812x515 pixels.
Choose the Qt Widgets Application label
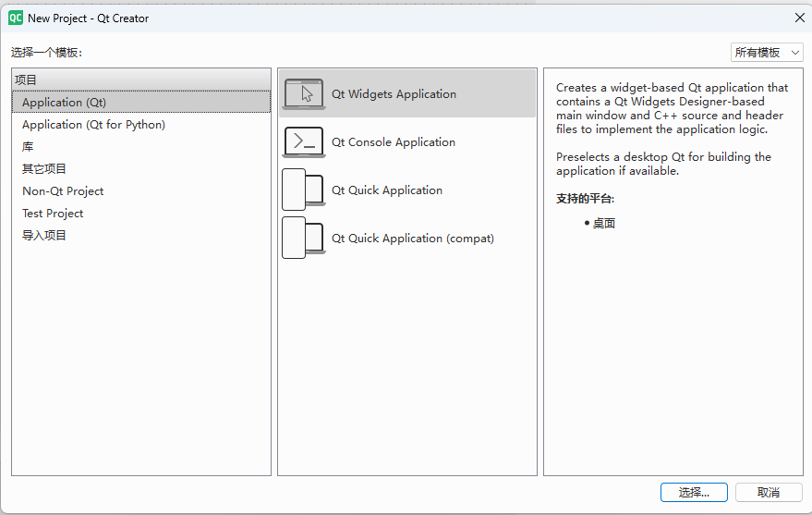[x=394, y=94]
